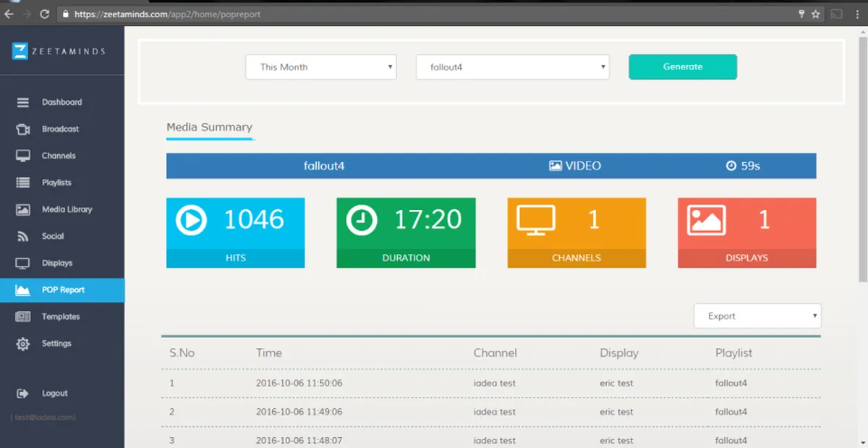Click the Time column header

click(x=269, y=353)
